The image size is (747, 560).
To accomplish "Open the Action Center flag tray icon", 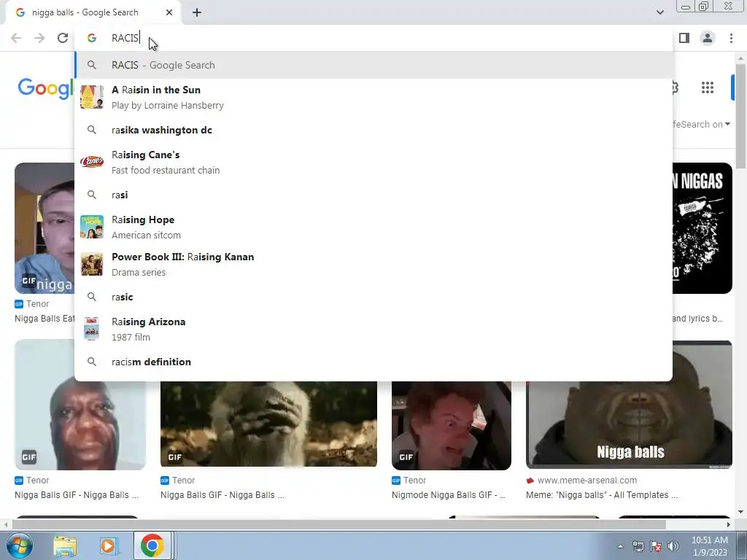I will pyautogui.click(x=656, y=546).
